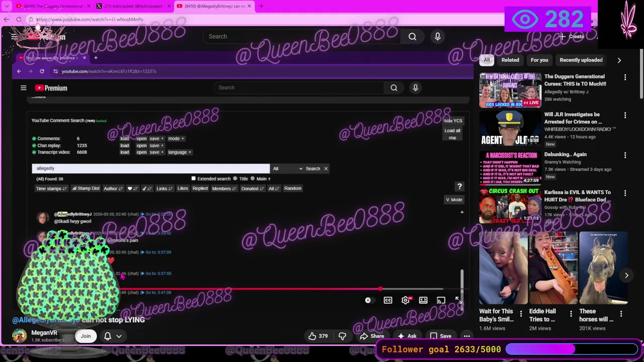This screenshot has height=362, width=644.
Task: Open the Debunking.. Again video title
Action: (565, 154)
